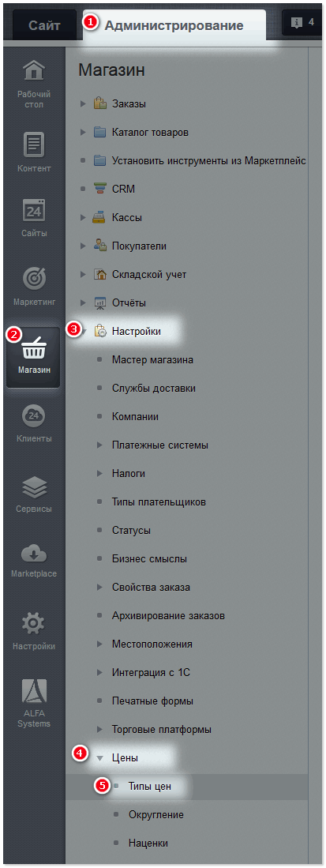Click the Цены label
Viewport: 326px width, 868px height.
point(125,758)
